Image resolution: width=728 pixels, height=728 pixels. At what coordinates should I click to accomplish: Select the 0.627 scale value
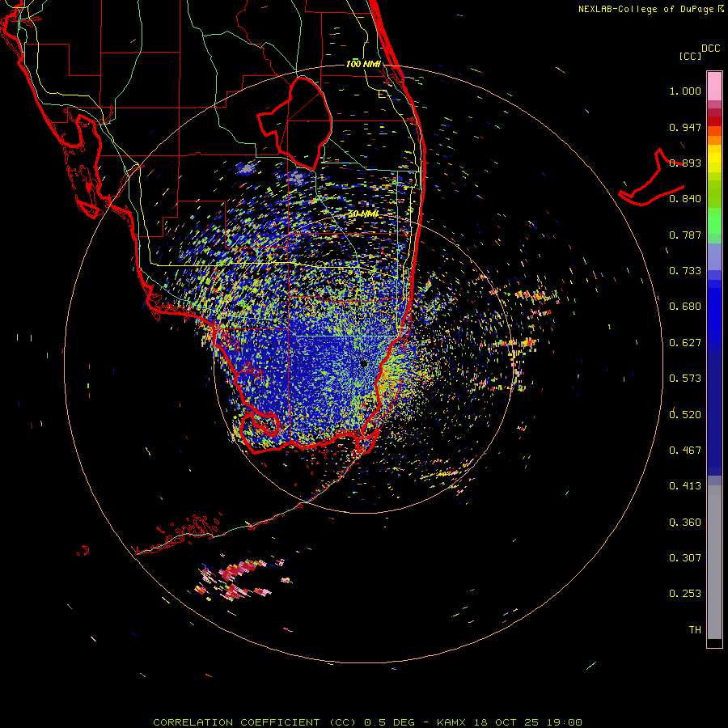[x=685, y=343]
